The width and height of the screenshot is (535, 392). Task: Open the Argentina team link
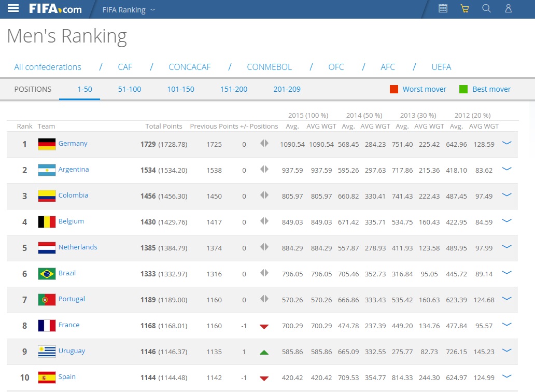[74, 170]
